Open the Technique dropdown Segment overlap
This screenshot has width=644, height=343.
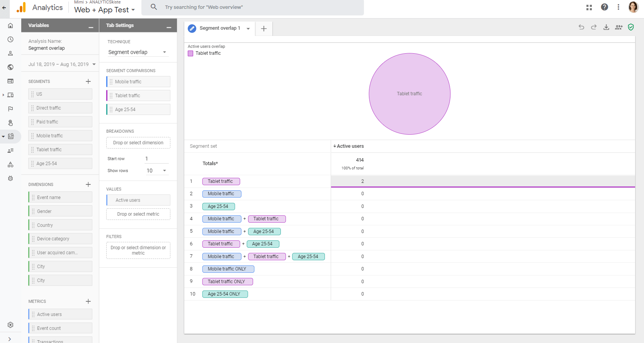coord(138,52)
